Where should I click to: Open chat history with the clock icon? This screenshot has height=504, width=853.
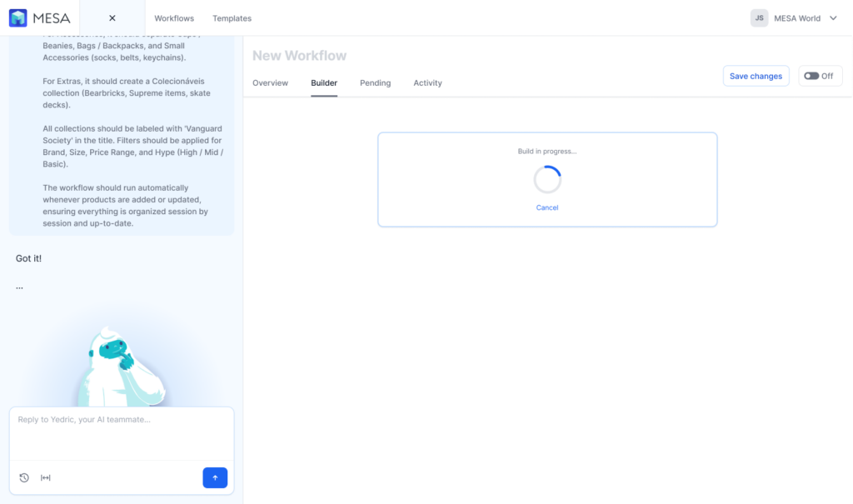point(23,477)
